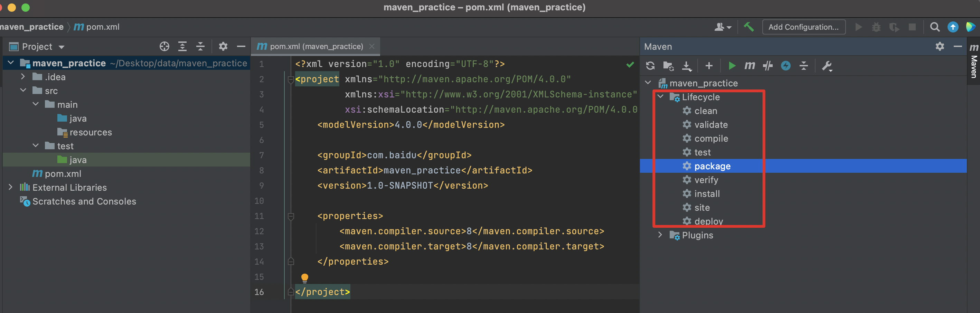
Task: Run Maven build green play icon
Action: (732, 66)
